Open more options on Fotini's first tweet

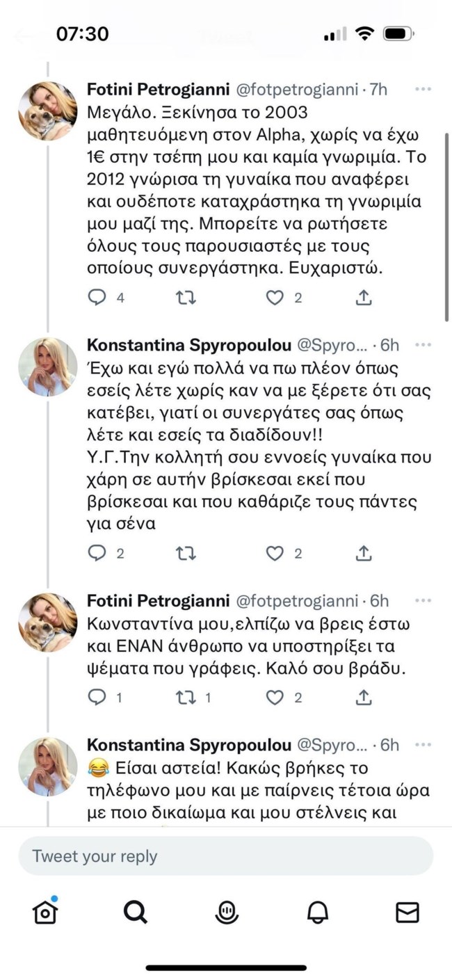click(x=423, y=89)
